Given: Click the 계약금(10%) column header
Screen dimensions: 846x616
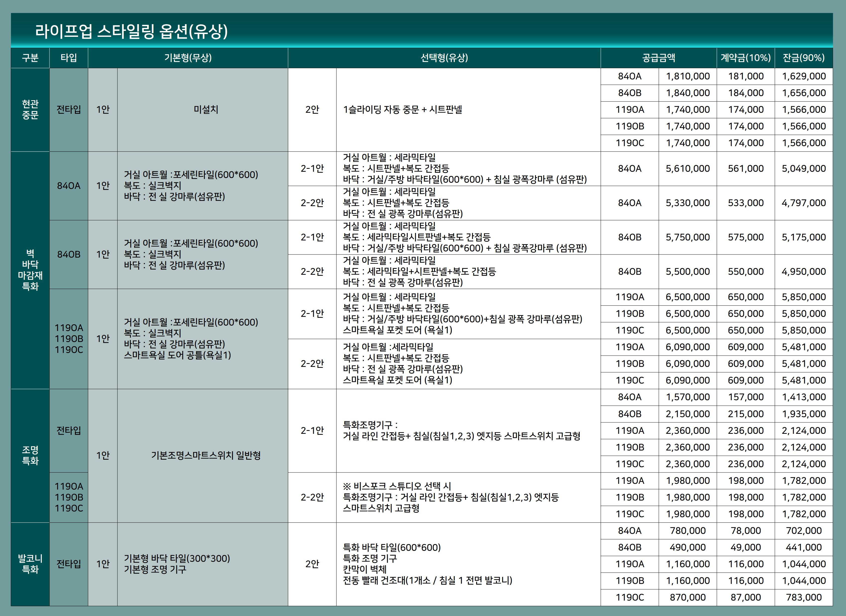Looking at the screenshot, I should (x=745, y=58).
